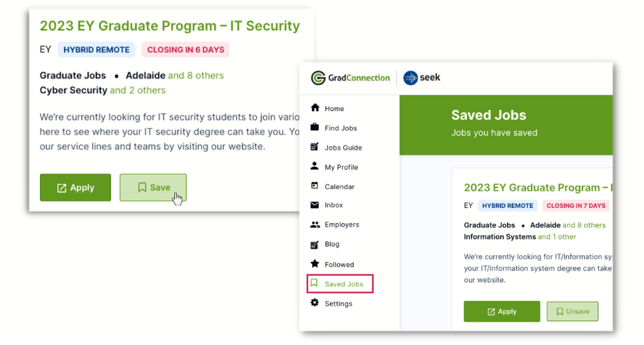Click the Blog icon in sidebar
The image size is (644, 345).
click(x=315, y=245)
